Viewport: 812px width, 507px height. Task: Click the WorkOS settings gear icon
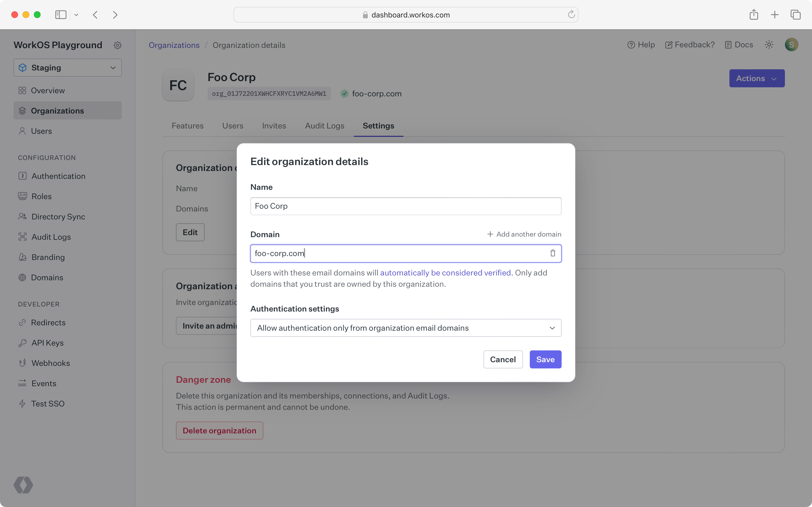[117, 45]
